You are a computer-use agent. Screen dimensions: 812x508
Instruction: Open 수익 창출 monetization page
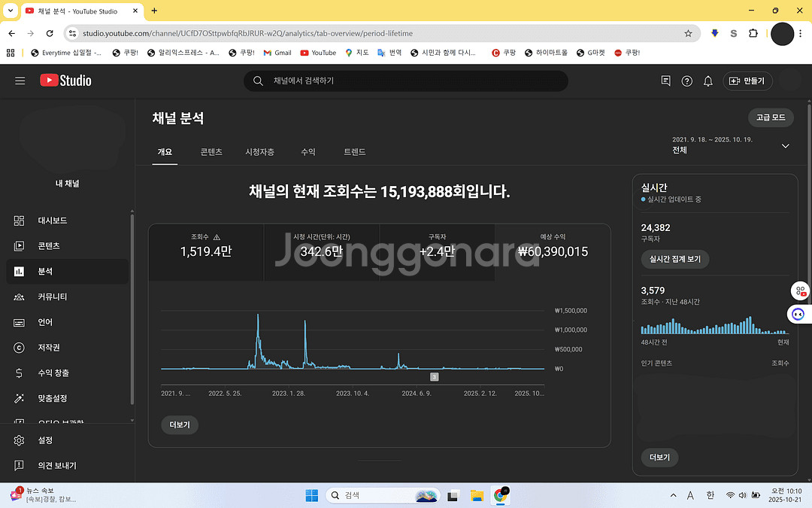[x=53, y=373]
